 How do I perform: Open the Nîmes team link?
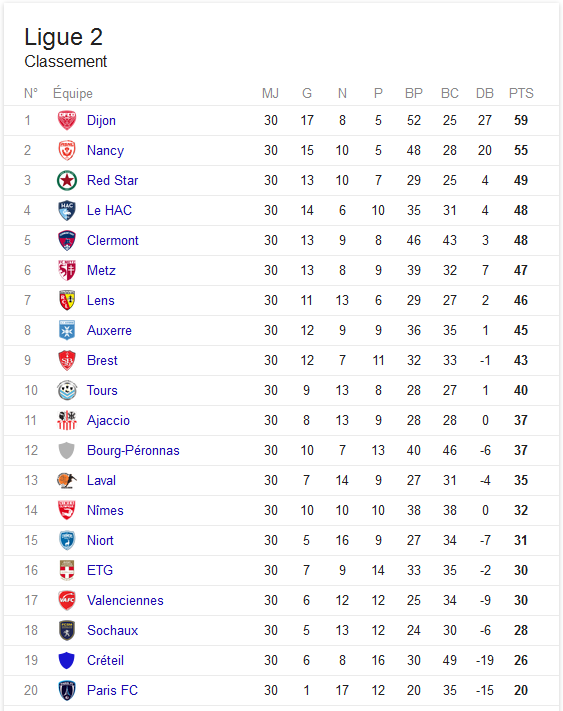105,510
